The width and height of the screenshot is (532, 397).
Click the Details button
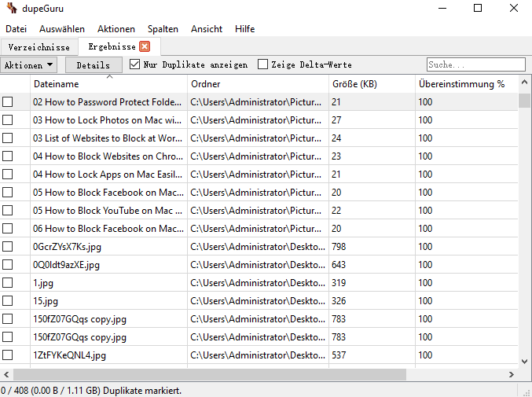[x=94, y=65]
